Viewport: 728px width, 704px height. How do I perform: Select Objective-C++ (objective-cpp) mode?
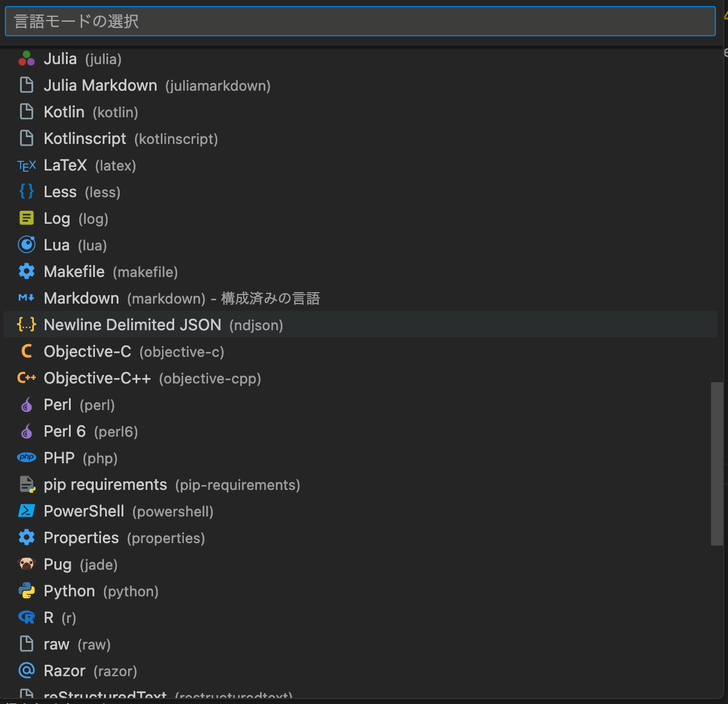point(360,378)
